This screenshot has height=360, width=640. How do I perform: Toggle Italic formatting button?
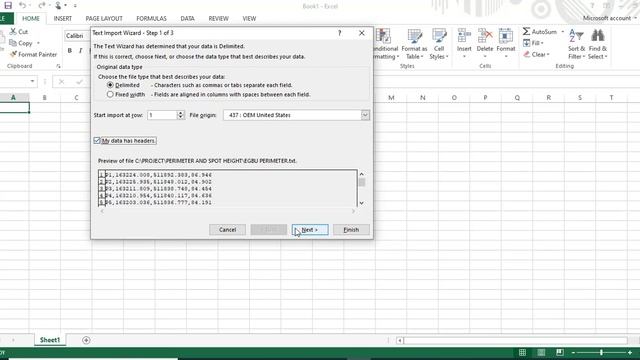80,51
